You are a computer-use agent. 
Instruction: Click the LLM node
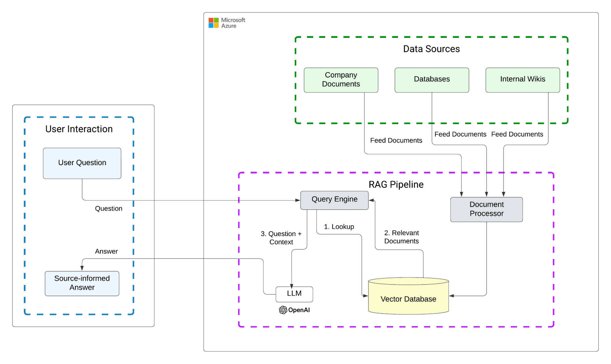tap(294, 294)
